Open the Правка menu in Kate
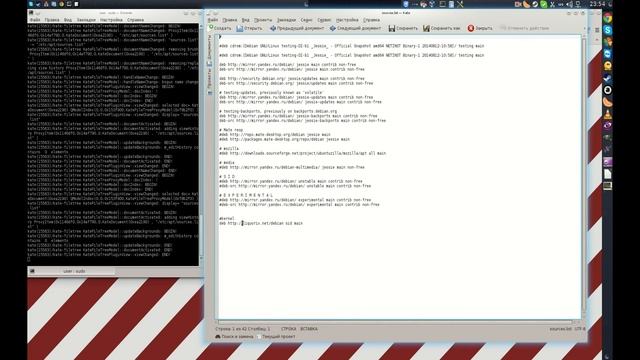The height and width of the screenshot is (360, 640). [229, 20]
